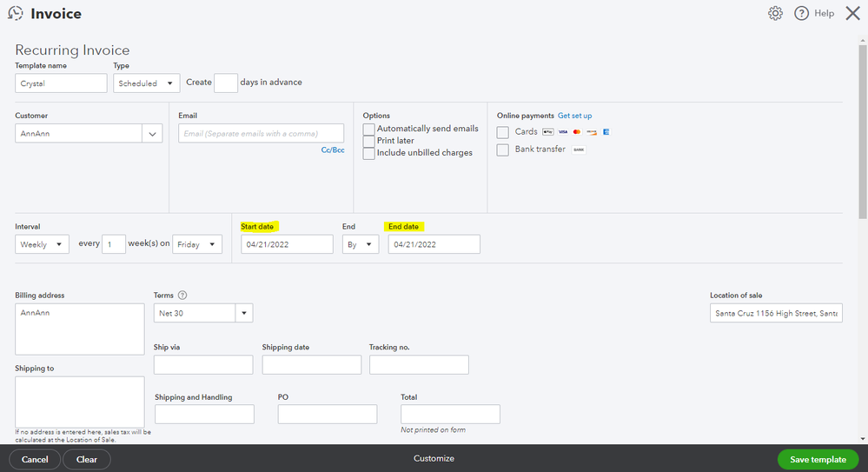Enable Bank transfer payment checkbox
The height and width of the screenshot is (472, 868).
[x=503, y=150]
